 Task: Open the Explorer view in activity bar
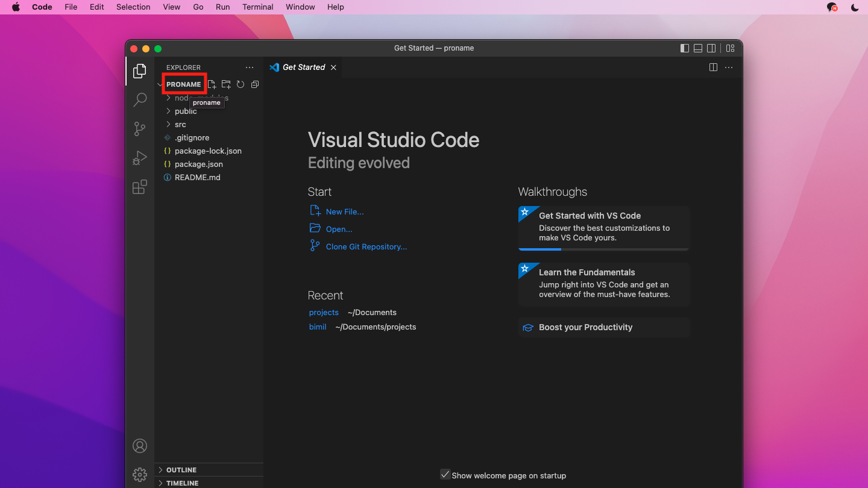(139, 71)
